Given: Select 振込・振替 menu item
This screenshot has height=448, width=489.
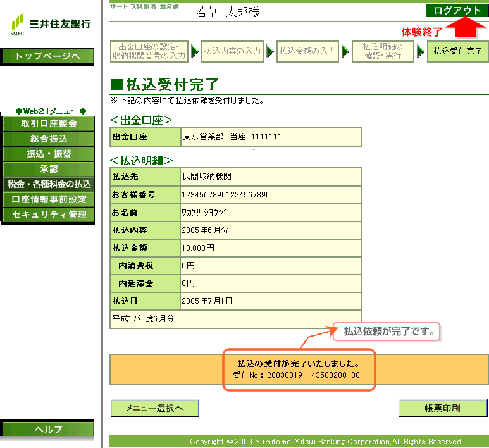Looking at the screenshot, I should coord(49,154).
